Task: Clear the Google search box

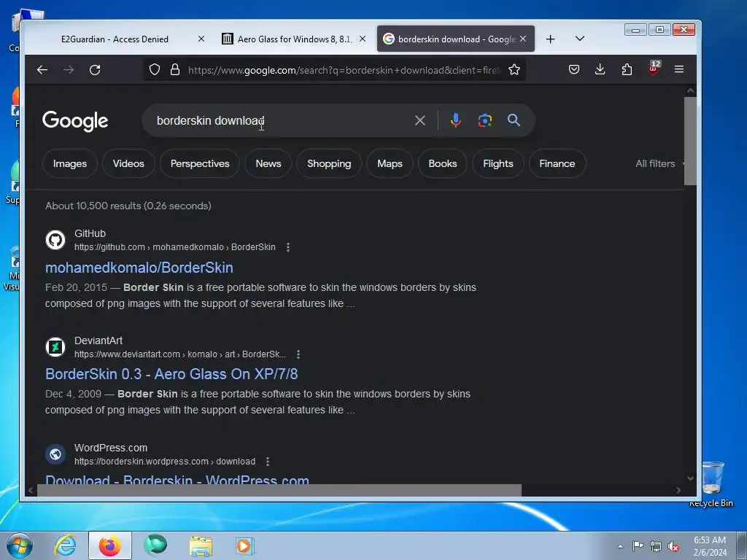Action: 419,120
